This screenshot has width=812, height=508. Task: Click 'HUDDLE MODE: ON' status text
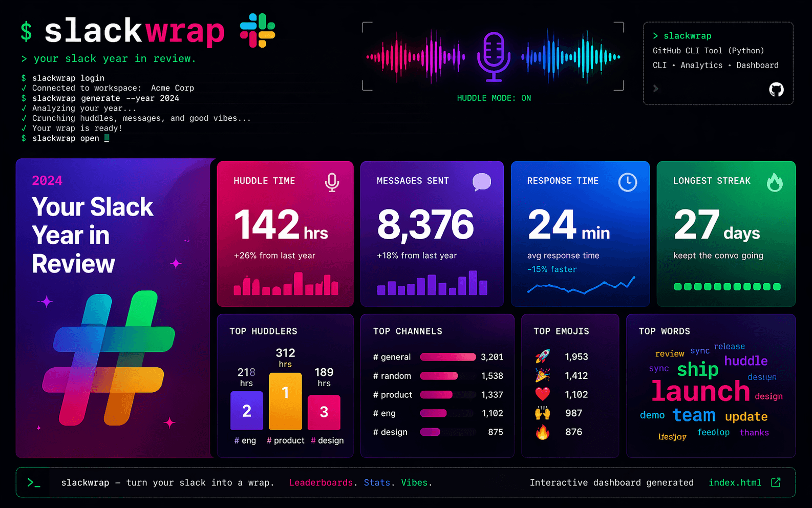494,98
